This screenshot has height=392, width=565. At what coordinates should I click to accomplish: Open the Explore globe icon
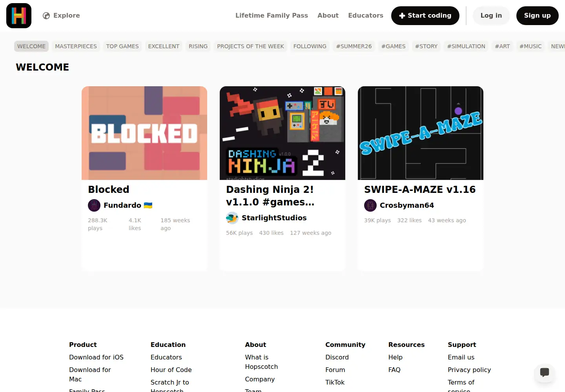46,16
